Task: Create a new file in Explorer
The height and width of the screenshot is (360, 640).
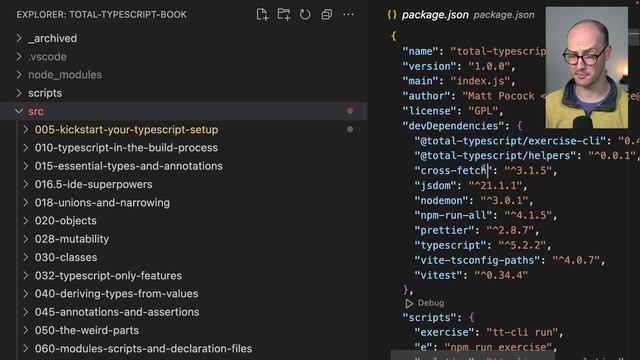Action: coord(262,15)
